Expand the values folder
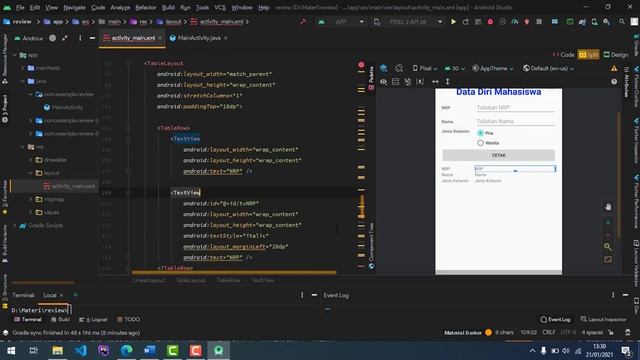Image resolution: width=640 pixels, height=360 pixels. pyautogui.click(x=31, y=212)
